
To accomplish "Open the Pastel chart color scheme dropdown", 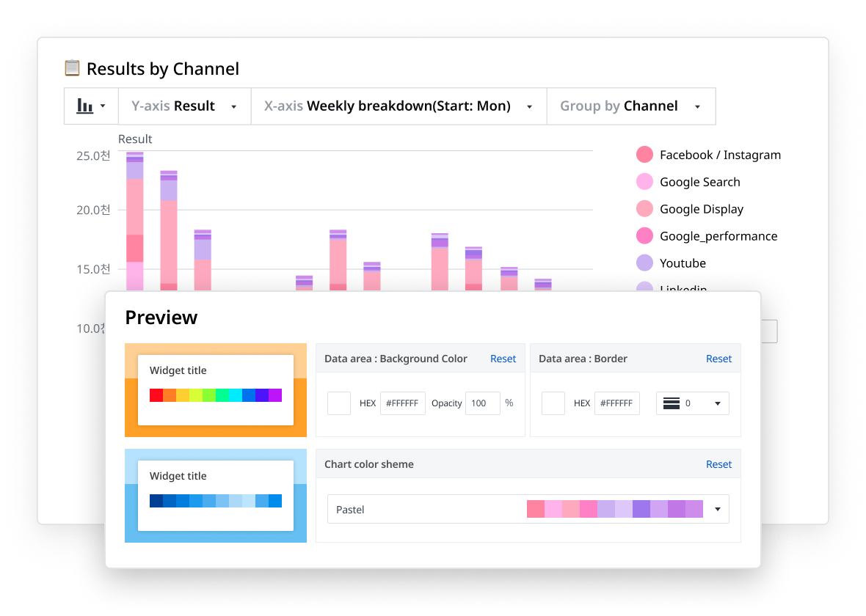I will [x=717, y=508].
